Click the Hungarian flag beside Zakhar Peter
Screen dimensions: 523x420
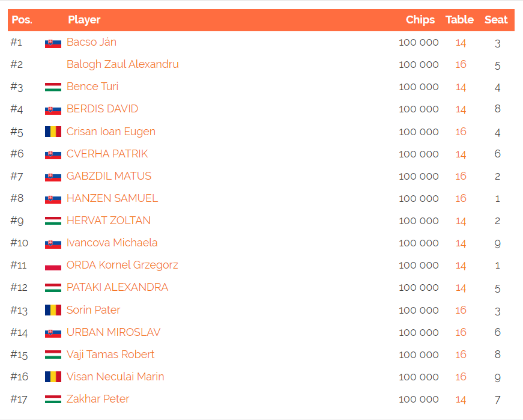click(53, 400)
